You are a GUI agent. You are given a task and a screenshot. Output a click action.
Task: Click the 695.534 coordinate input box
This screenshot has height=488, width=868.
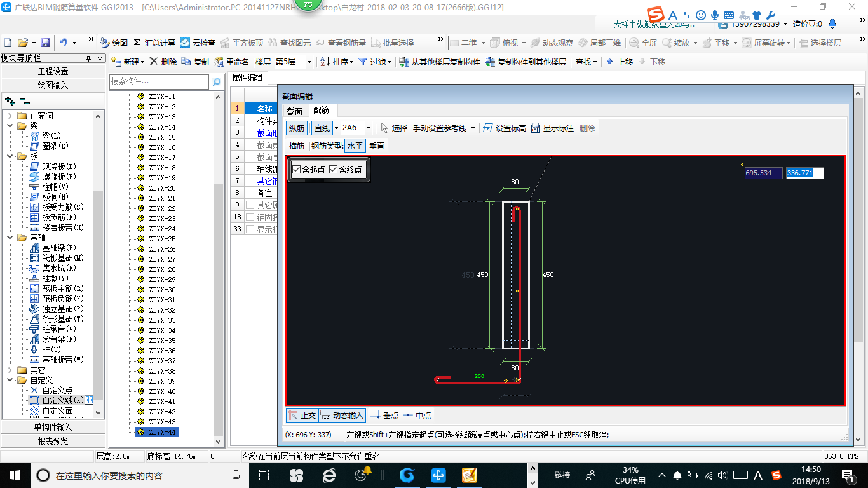pyautogui.click(x=764, y=173)
